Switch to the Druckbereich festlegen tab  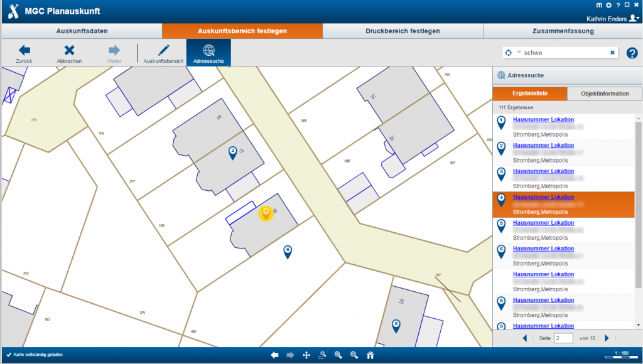click(x=403, y=31)
